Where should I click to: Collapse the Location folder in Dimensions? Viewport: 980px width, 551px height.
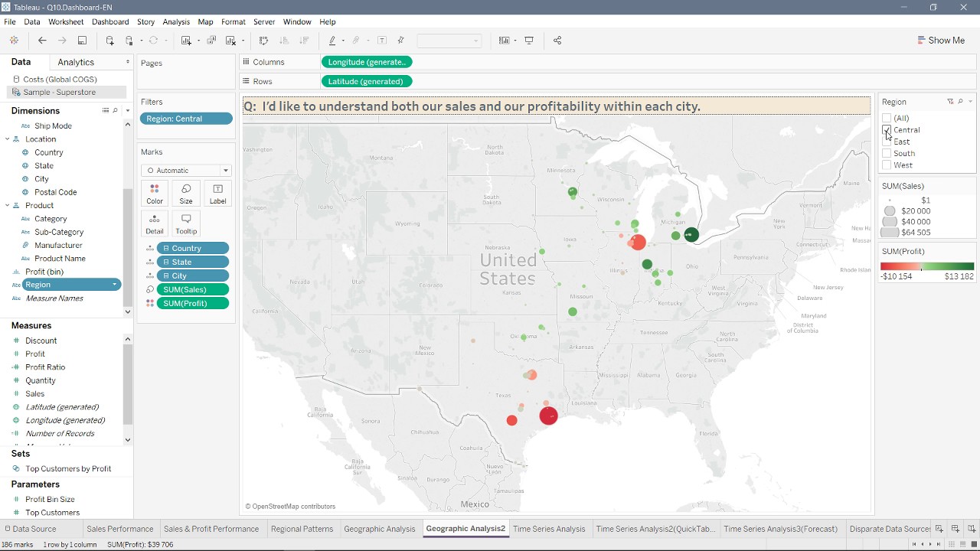click(x=8, y=139)
